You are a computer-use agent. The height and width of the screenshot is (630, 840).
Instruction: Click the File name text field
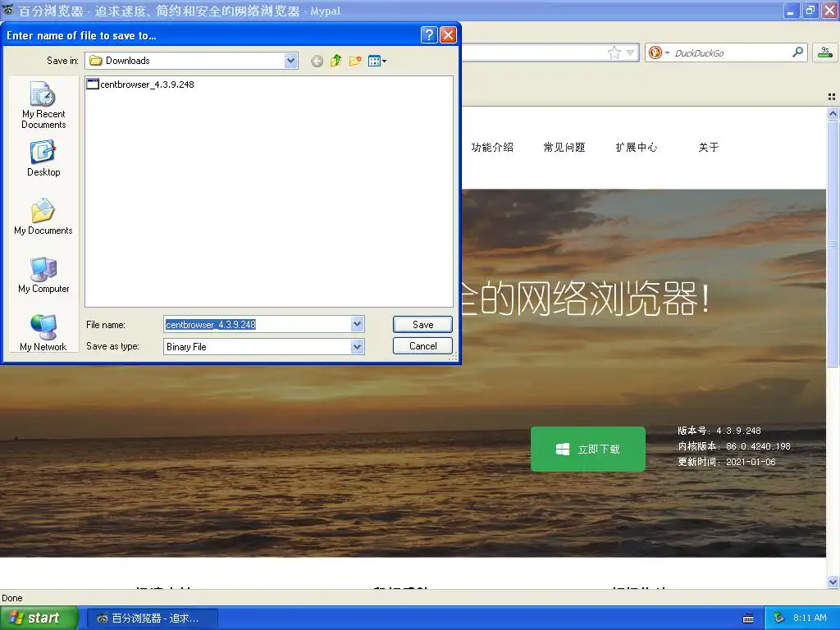tap(257, 324)
